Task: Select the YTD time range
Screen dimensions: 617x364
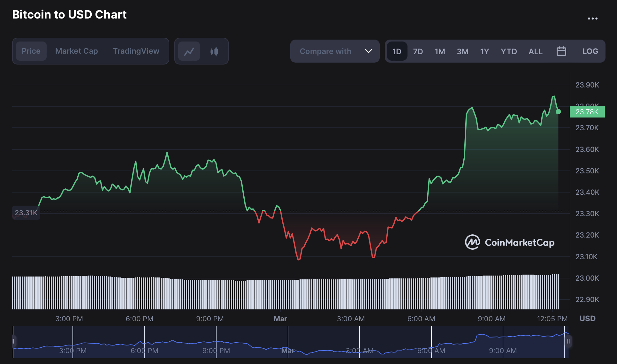Action: pyautogui.click(x=508, y=51)
